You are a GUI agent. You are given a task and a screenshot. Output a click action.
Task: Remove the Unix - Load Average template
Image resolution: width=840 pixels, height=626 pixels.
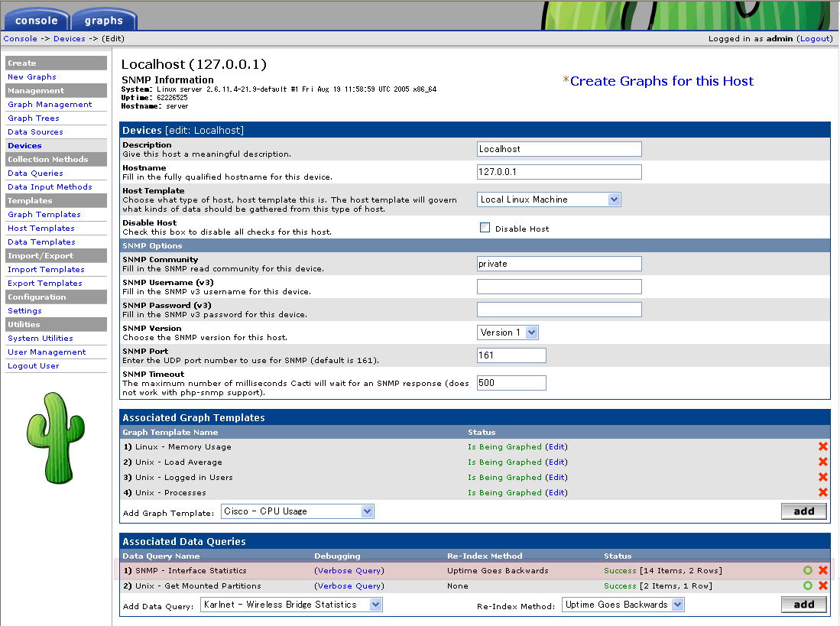pyautogui.click(x=823, y=462)
